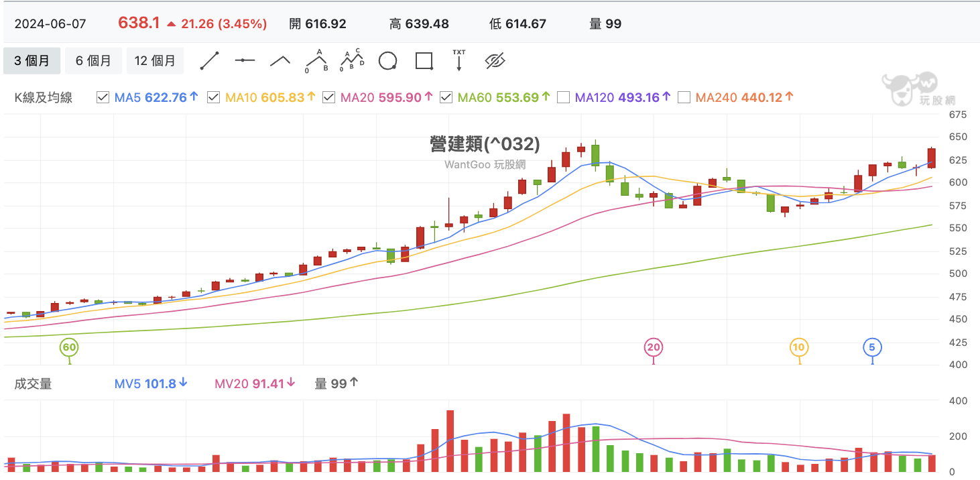This screenshot has width=980, height=480.
Task: Switch chart range to 3 個月
Action: (32, 61)
